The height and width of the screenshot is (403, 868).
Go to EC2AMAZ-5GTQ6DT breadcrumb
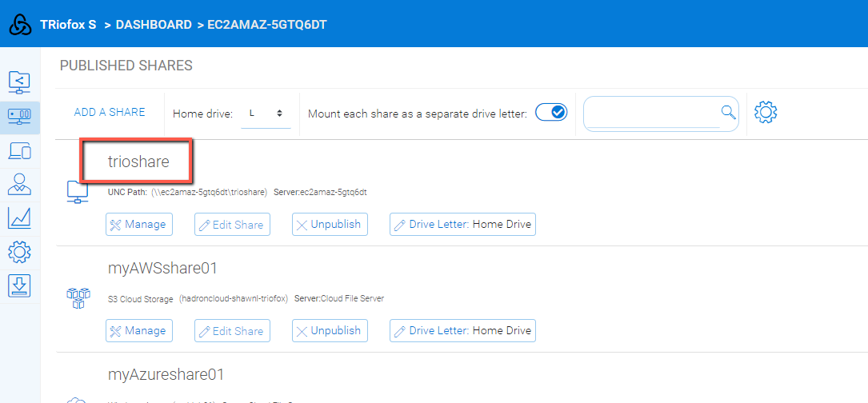tap(267, 25)
